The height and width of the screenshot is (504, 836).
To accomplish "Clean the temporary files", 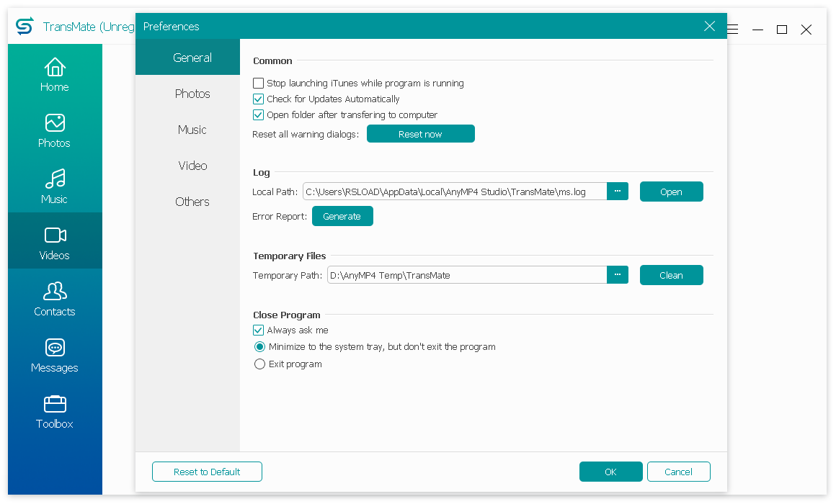I will (x=671, y=276).
